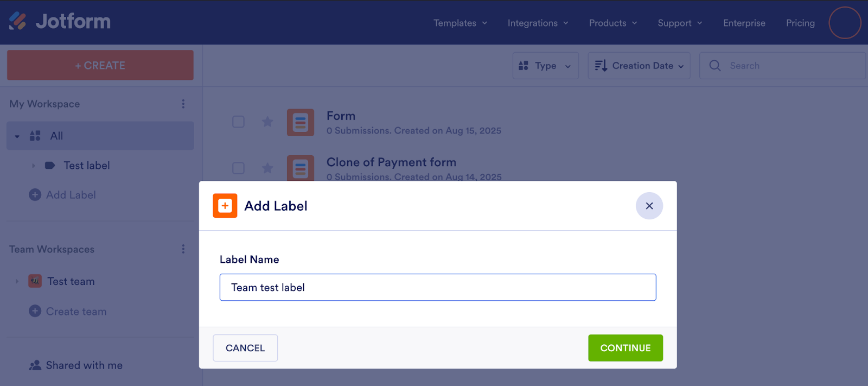Open Team Workspaces three-dot menu
The width and height of the screenshot is (868, 386).
(x=183, y=249)
